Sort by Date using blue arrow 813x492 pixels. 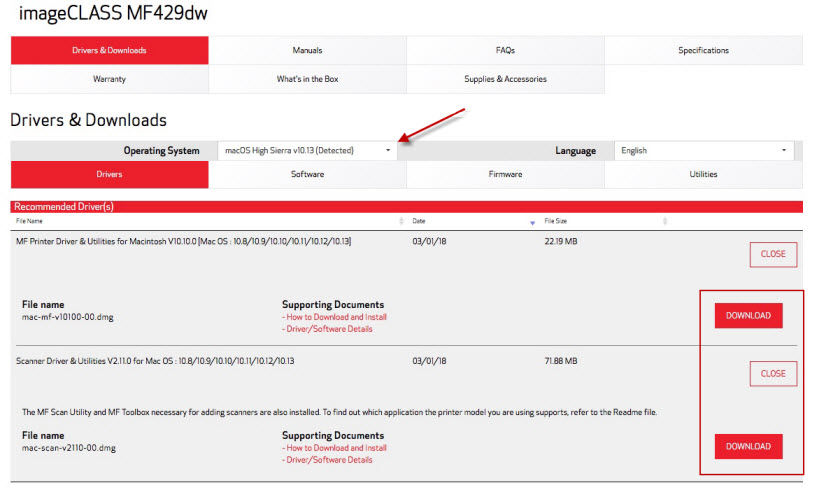(x=532, y=222)
